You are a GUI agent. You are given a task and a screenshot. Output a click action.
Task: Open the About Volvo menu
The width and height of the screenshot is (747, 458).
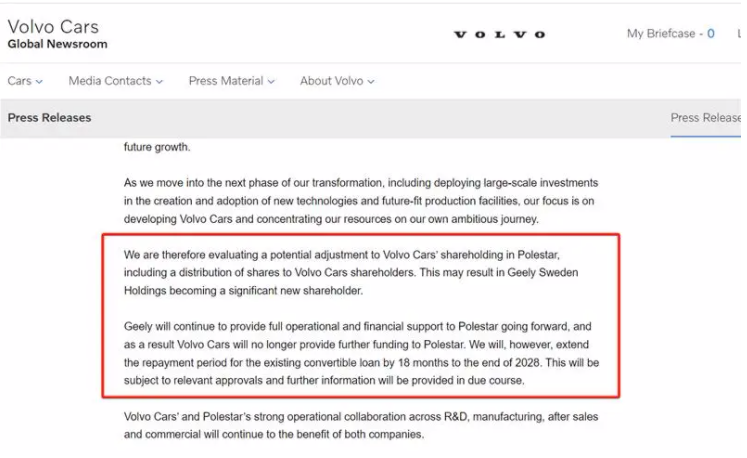pyautogui.click(x=332, y=81)
